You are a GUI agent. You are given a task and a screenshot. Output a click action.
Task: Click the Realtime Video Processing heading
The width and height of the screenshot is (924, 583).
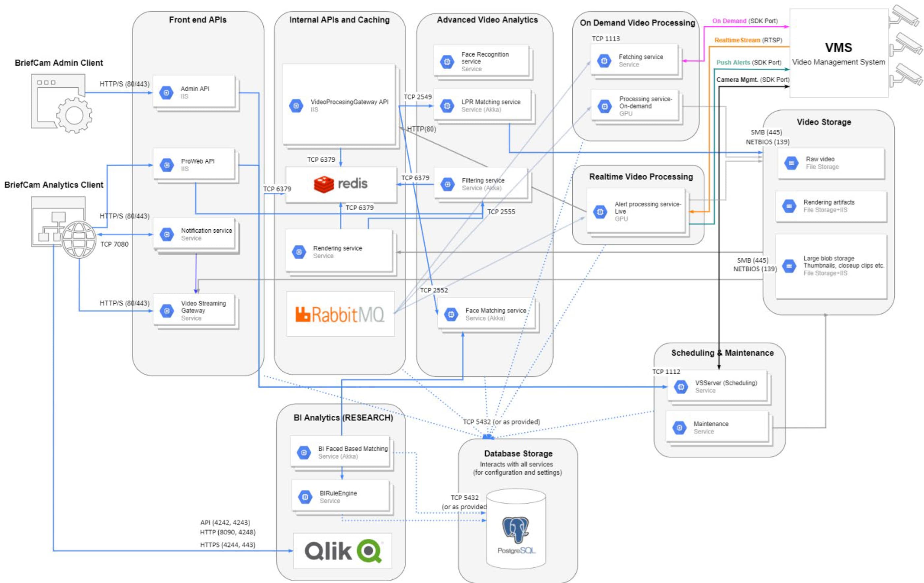point(641,177)
